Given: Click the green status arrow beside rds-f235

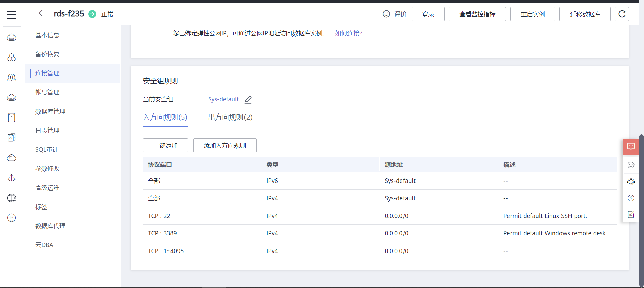Looking at the screenshot, I should click(92, 14).
